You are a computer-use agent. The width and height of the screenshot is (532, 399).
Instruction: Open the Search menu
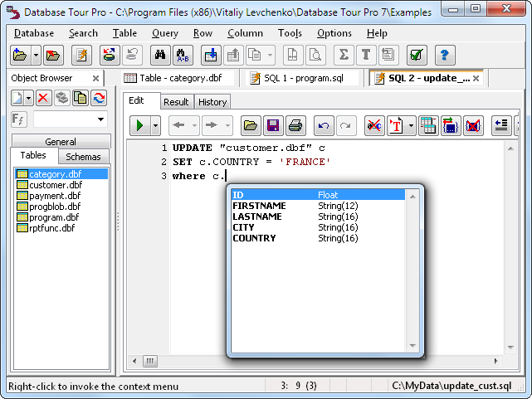(83, 33)
